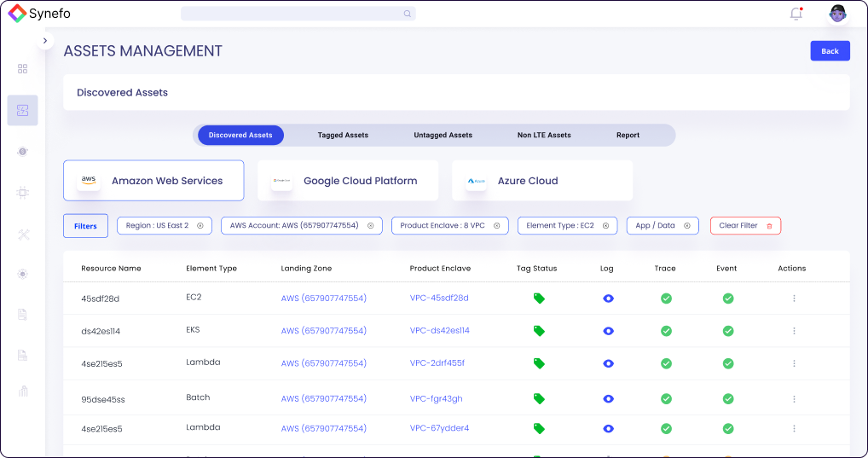Expand the collapsed sidebar with chevron
The height and width of the screenshot is (458, 868).
point(45,41)
